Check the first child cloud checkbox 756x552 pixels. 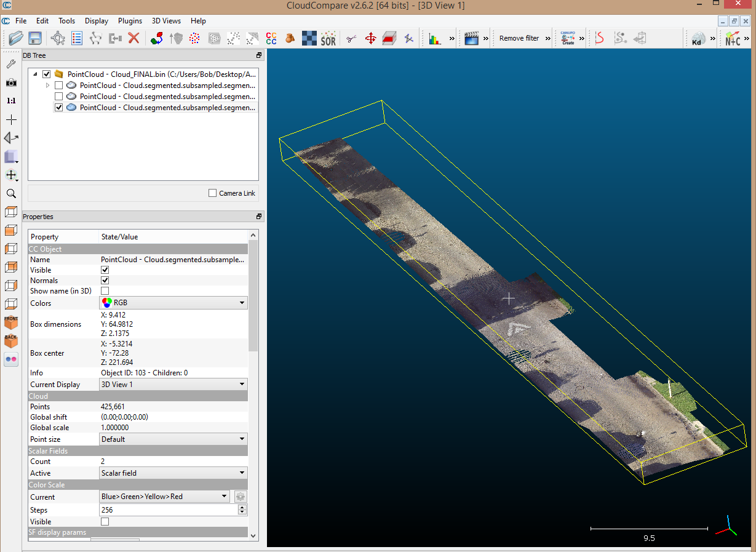tap(58, 85)
